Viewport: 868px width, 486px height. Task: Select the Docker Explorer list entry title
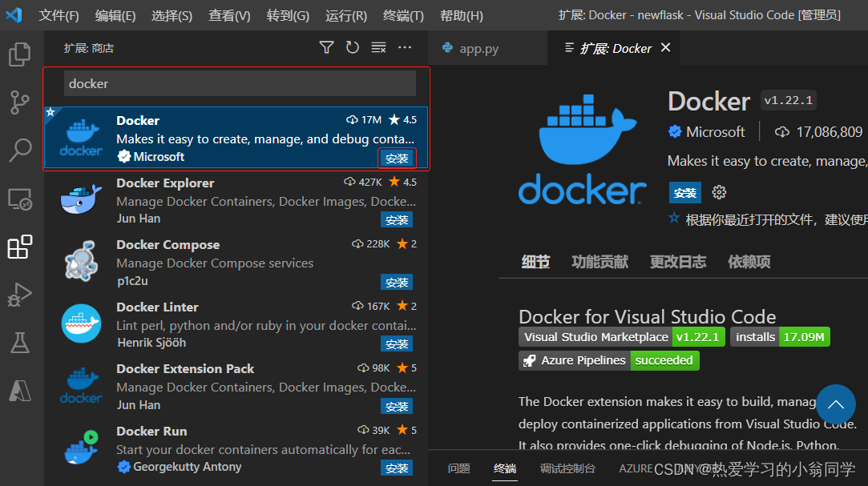pos(165,183)
